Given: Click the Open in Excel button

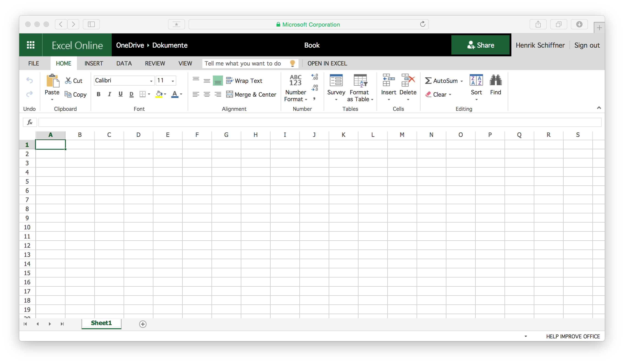Looking at the screenshot, I should (x=327, y=63).
